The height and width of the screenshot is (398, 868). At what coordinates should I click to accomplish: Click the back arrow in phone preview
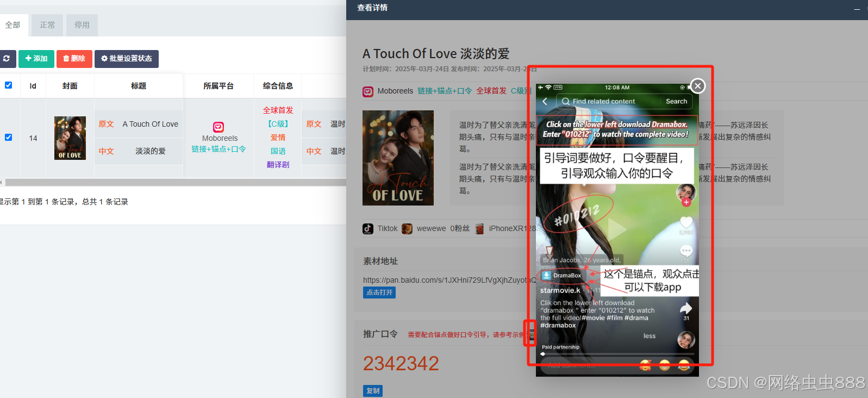(545, 101)
